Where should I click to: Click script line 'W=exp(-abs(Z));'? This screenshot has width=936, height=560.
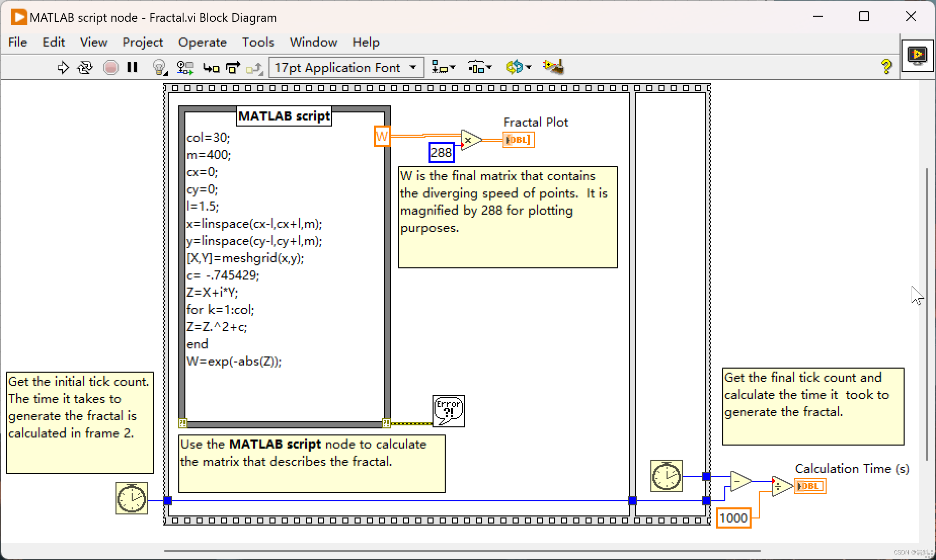coord(234,362)
